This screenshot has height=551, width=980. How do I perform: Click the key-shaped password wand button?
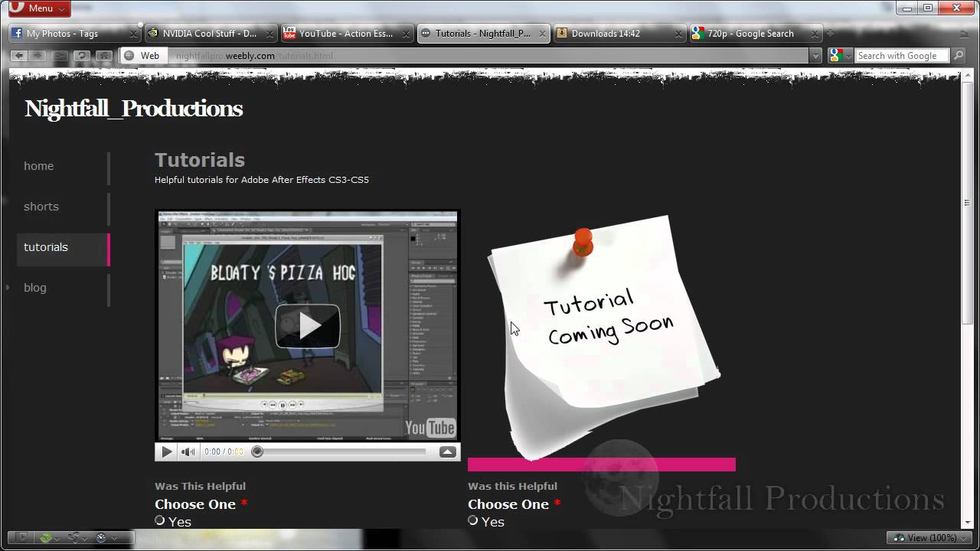pos(60,56)
